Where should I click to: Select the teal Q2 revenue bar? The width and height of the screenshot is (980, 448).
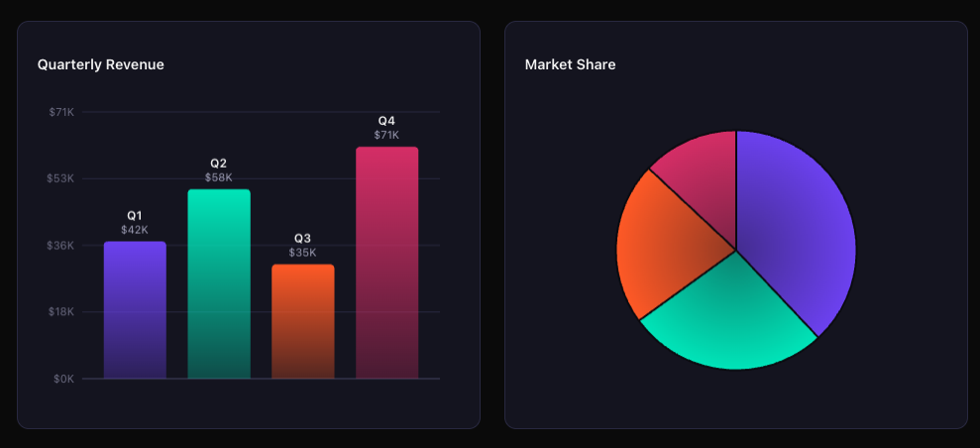pos(219,283)
